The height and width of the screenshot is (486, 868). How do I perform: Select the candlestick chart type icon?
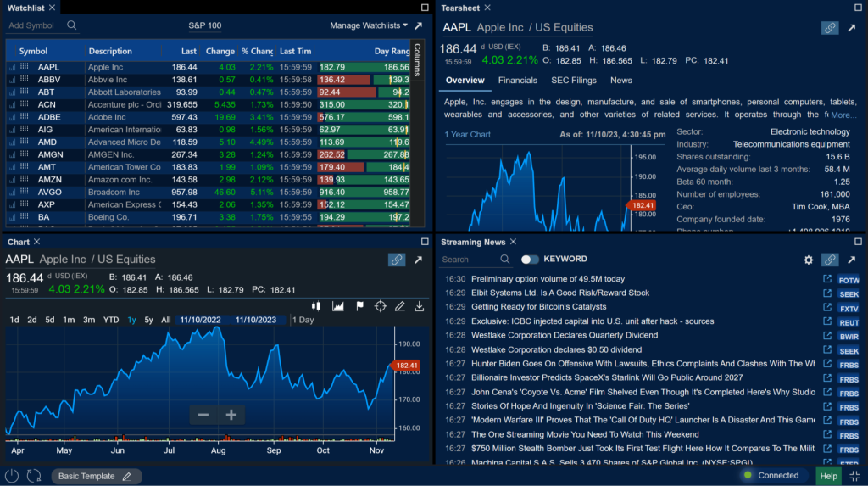point(316,306)
